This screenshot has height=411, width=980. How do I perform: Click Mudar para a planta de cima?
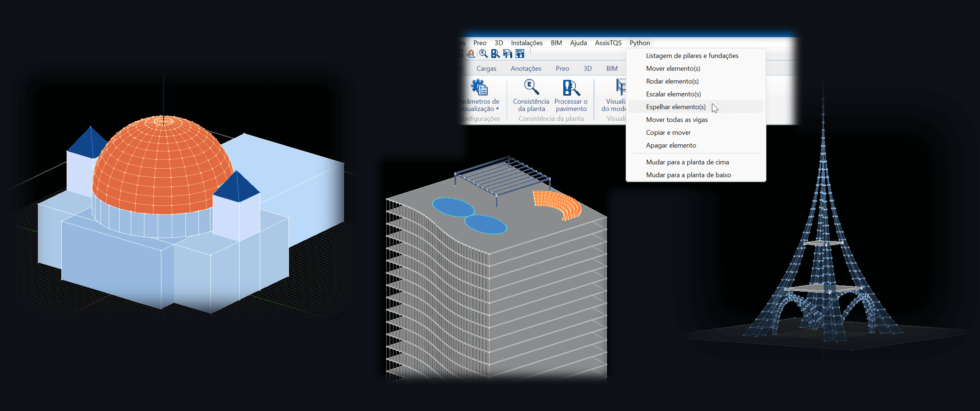687,163
